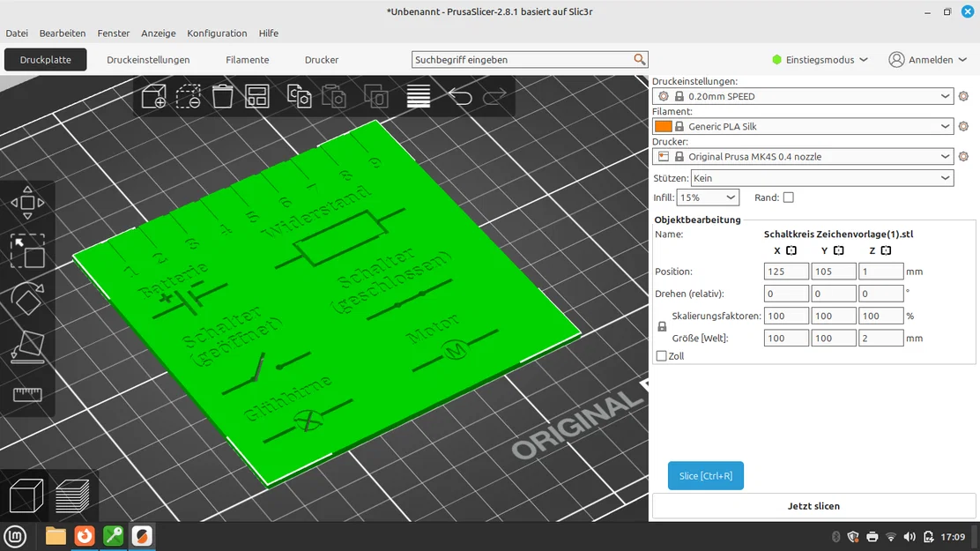Switch to sliced layers preview view
The image size is (980, 551).
72,496
